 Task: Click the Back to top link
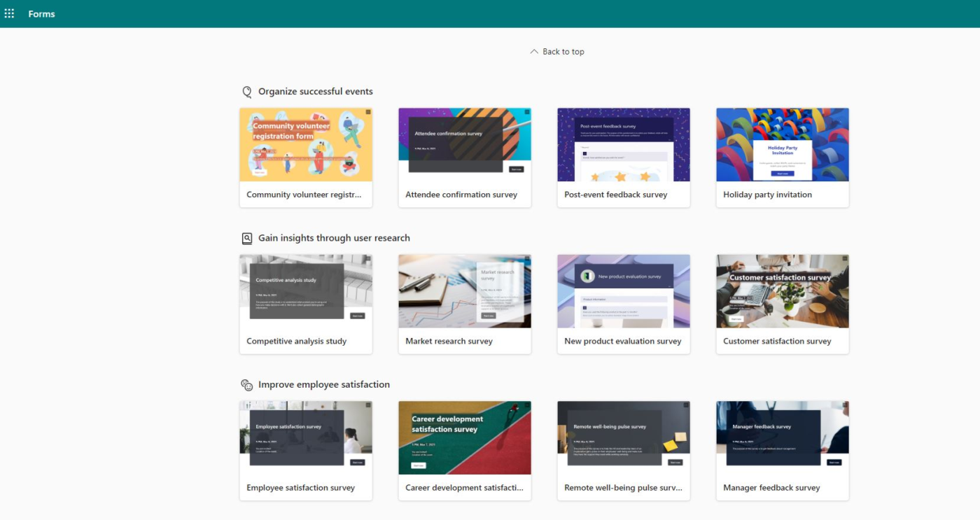pos(557,52)
